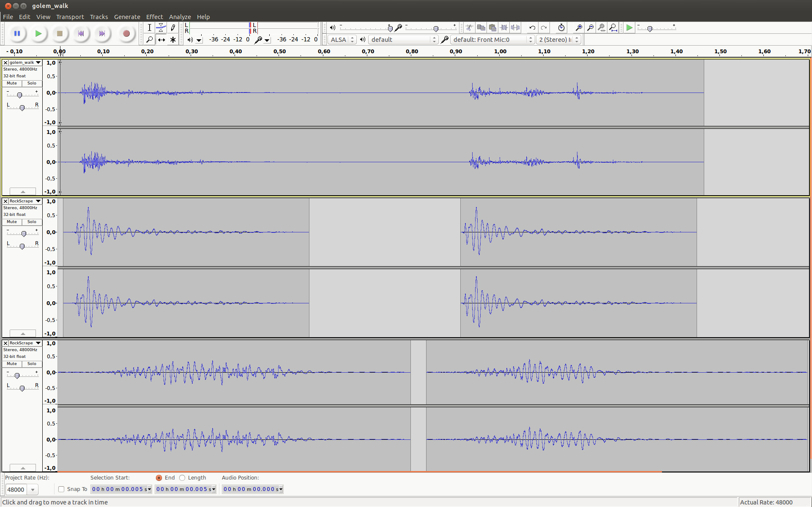812x507 pixels.
Task: Click the Paste toolbar icon
Action: [x=492, y=28]
